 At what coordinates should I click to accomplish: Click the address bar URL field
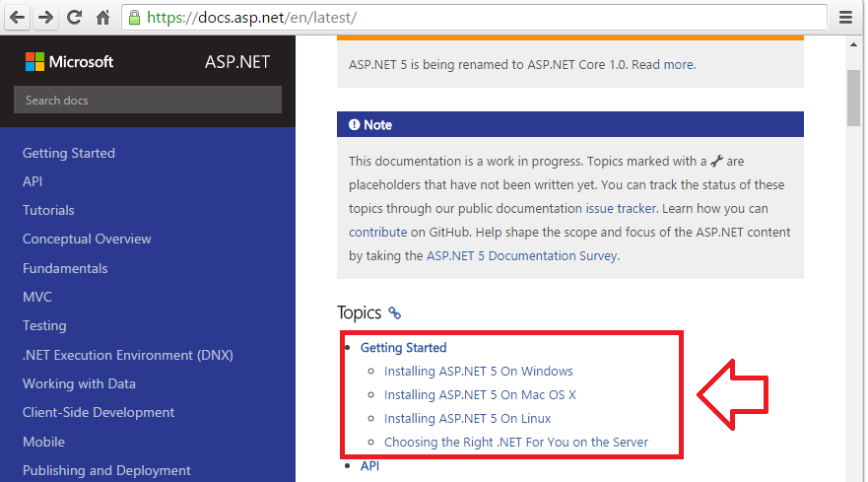click(475, 17)
